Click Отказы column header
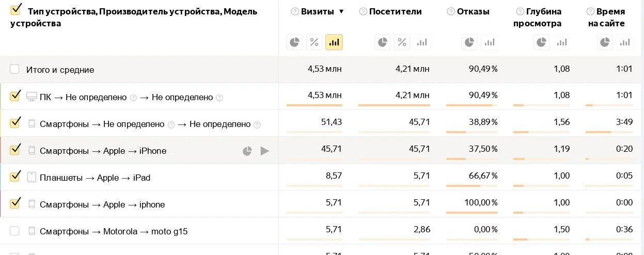Viewport: 644px width, 255px height. click(x=473, y=11)
